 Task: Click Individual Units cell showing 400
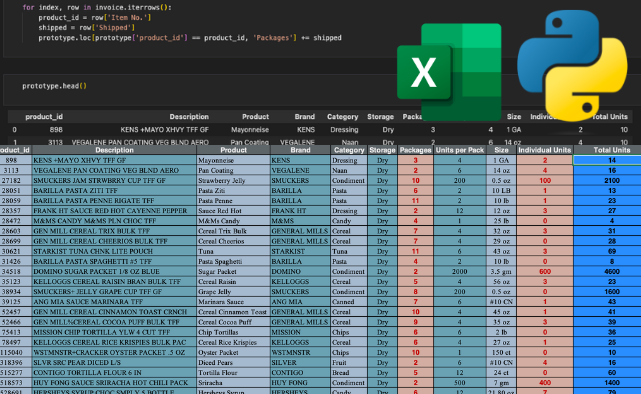(x=545, y=383)
